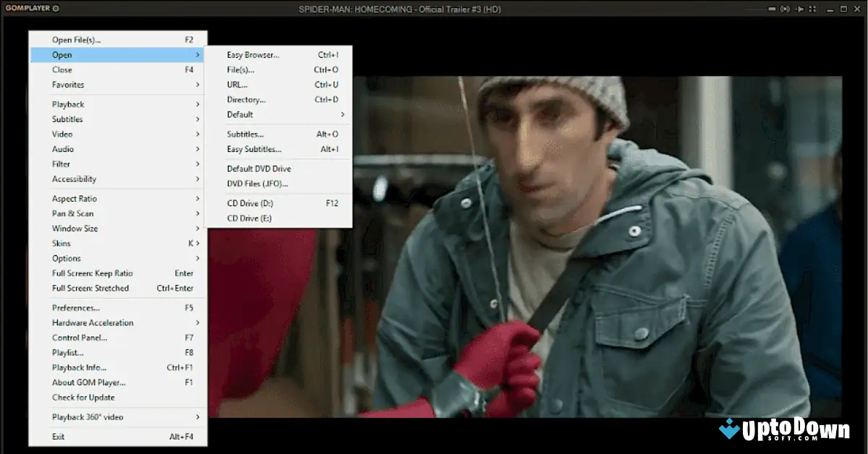Open the Control Panel... menu entry
Image resolution: width=868 pixels, height=454 pixels.
click(x=80, y=338)
